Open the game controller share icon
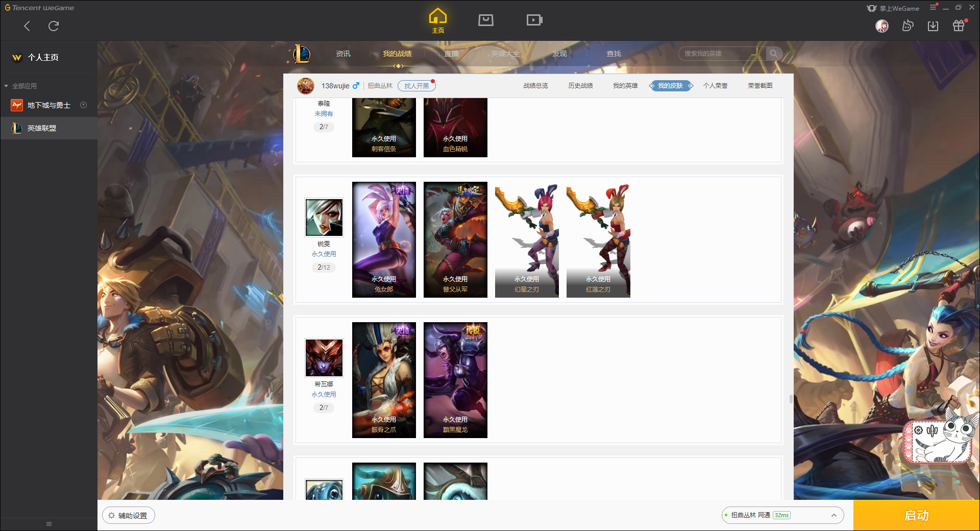This screenshot has width=980, height=531. 908,26
